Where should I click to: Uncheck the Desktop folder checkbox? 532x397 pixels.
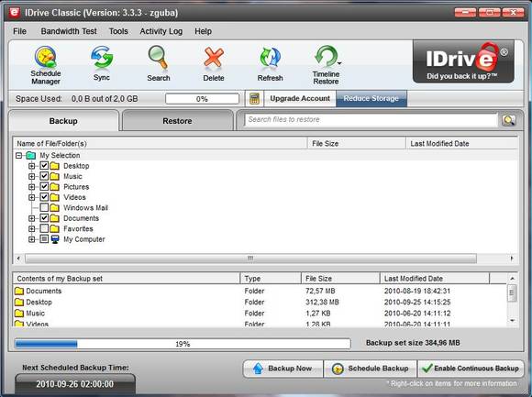tap(44, 166)
